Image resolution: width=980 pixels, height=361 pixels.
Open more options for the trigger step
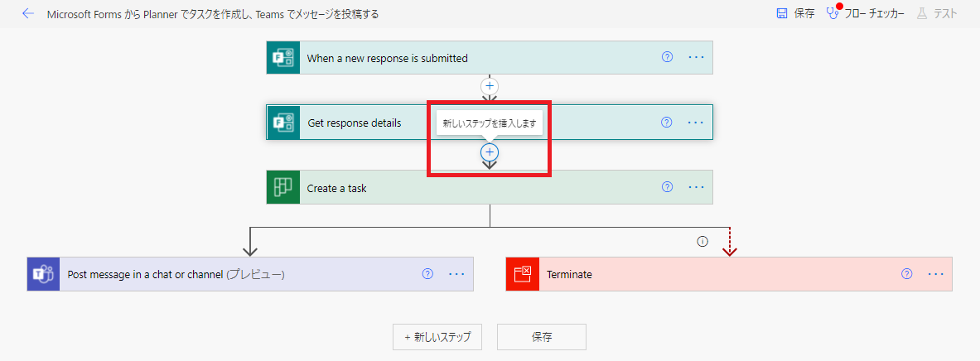point(696,57)
